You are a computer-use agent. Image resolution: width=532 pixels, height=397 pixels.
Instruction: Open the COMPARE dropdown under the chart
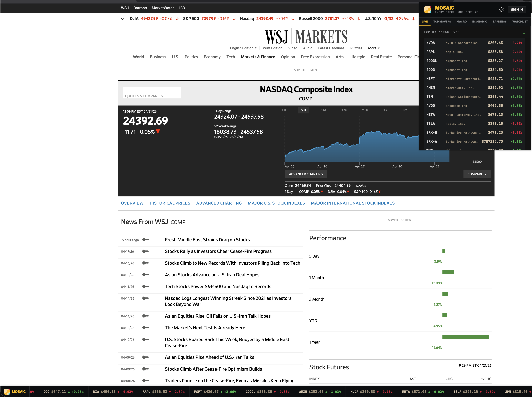(x=477, y=174)
